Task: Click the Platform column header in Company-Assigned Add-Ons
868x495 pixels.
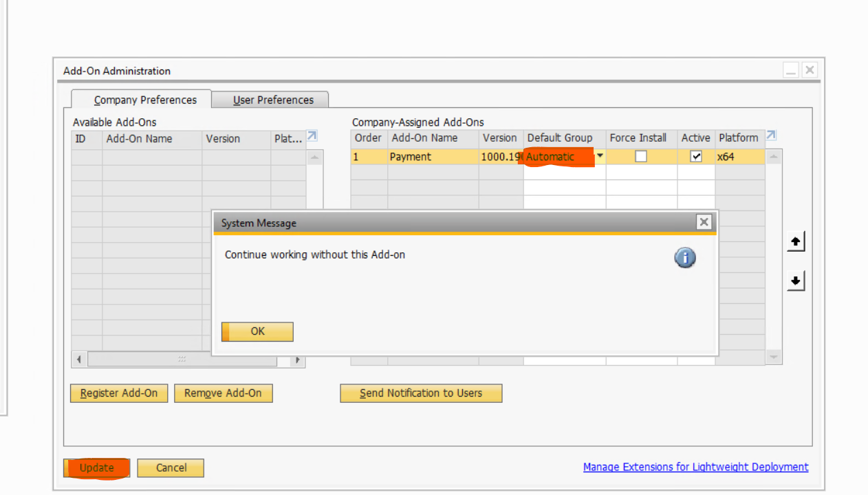Action: pos(740,138)
